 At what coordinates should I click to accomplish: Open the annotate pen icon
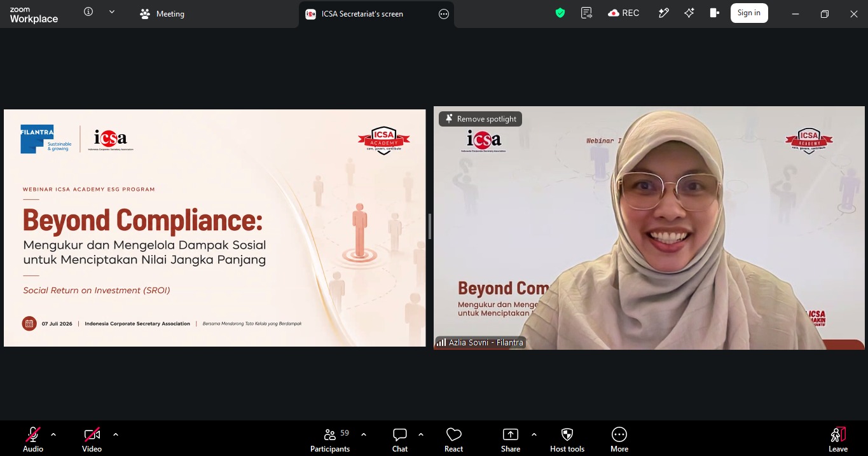(x=663, y=13)
